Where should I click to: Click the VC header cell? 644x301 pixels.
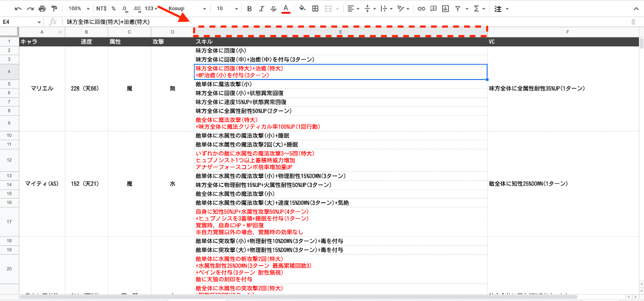click(x=563, y=42)
